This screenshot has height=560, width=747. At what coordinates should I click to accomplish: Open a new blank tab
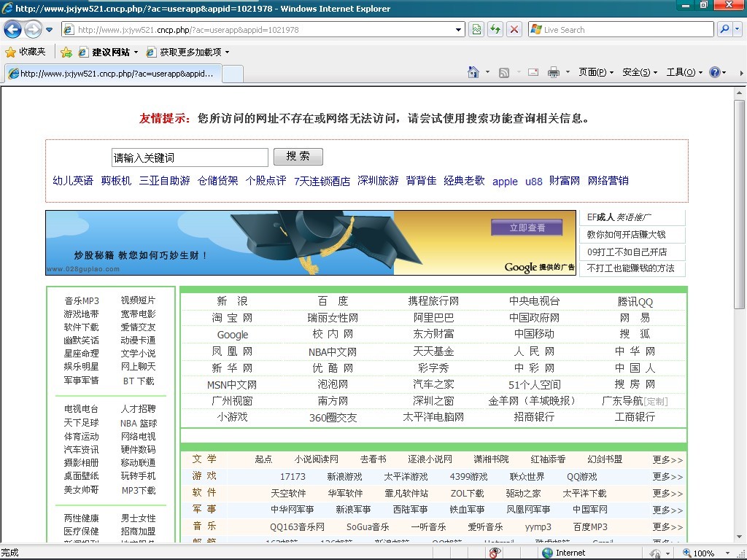233,74
